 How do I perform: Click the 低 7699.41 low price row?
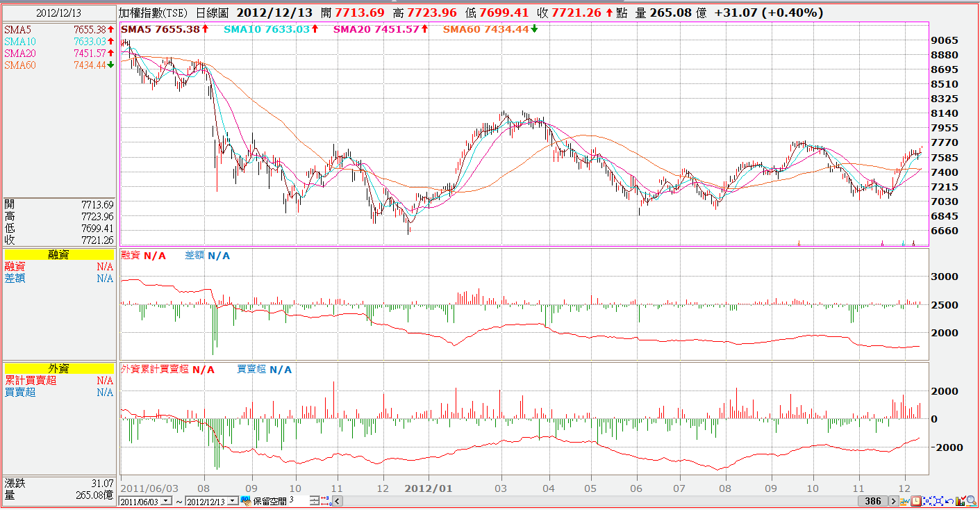coord(58,228)
